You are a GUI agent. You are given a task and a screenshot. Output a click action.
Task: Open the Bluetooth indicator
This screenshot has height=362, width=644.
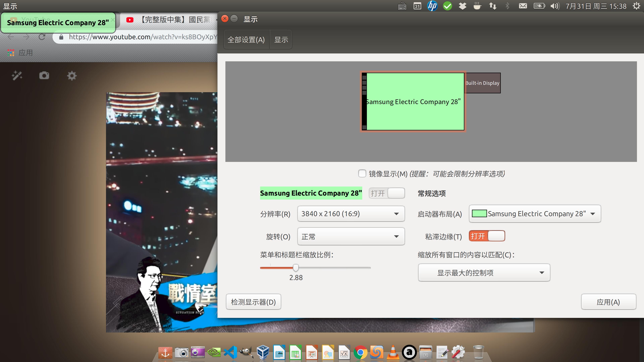507,6
